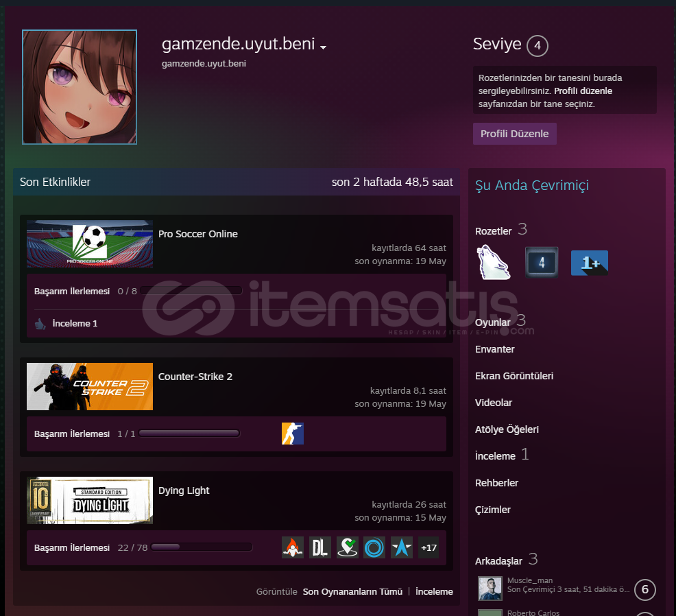Click the Şu Anda Çevrimiçi status text
This screenshot has height=616, width=676.
tap(531, 185)
